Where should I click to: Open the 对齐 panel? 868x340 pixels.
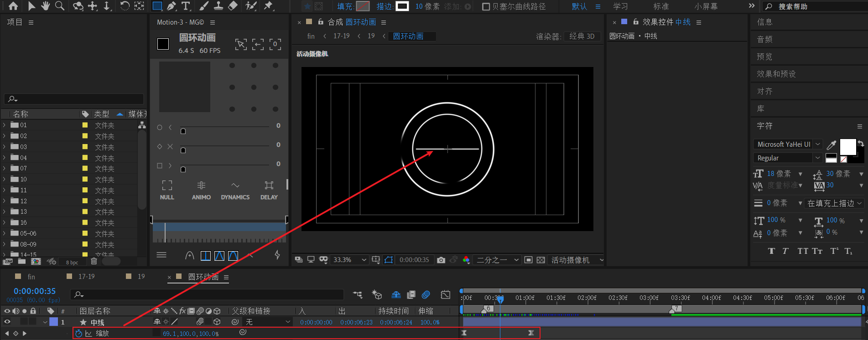pyautogui.click(x=765, y=91)
